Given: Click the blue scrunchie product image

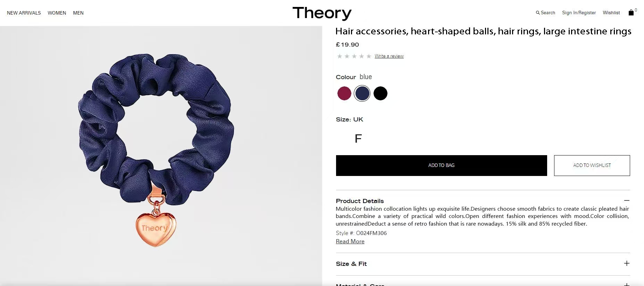Looking at the screenshot, I should point(156,149).
